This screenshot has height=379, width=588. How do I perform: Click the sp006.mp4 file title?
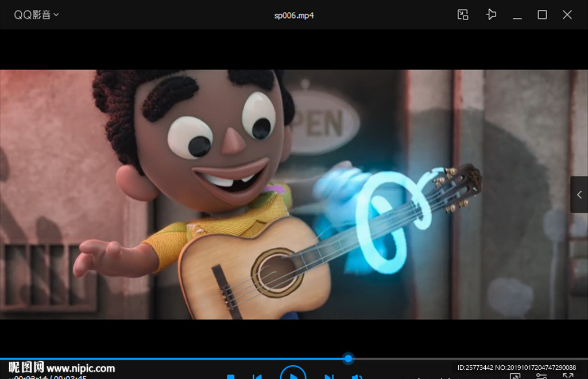(294, 16)
